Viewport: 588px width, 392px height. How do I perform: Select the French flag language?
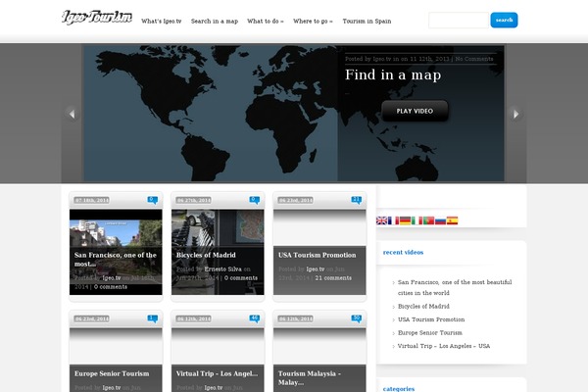point(393,220)
